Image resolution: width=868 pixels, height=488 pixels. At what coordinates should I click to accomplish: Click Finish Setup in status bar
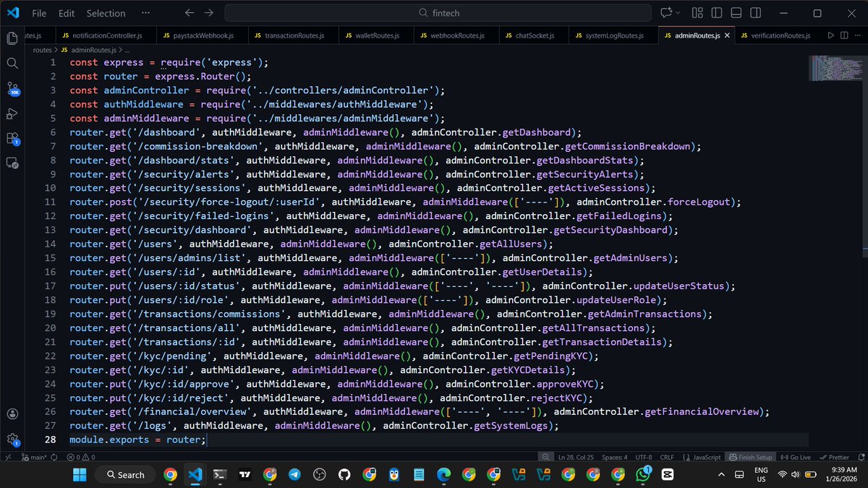750,457
